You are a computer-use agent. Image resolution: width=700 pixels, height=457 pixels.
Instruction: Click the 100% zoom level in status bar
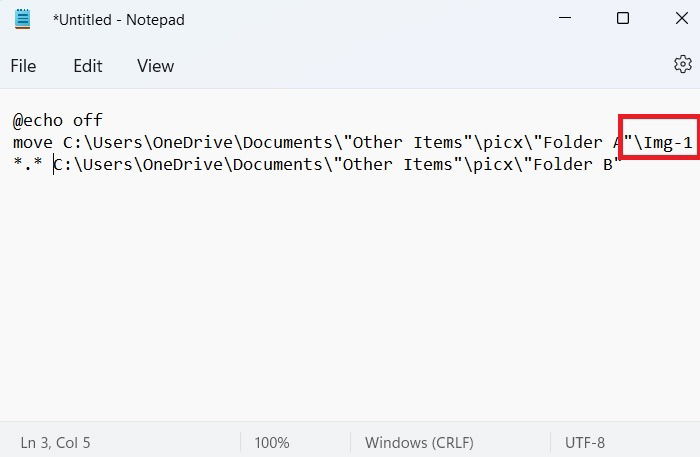tap(272, 443)
